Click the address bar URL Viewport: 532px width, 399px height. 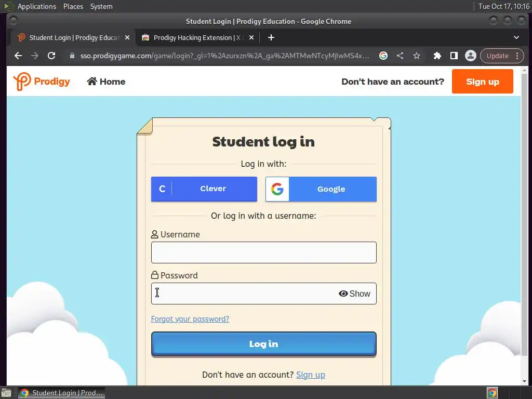point(224,56)
